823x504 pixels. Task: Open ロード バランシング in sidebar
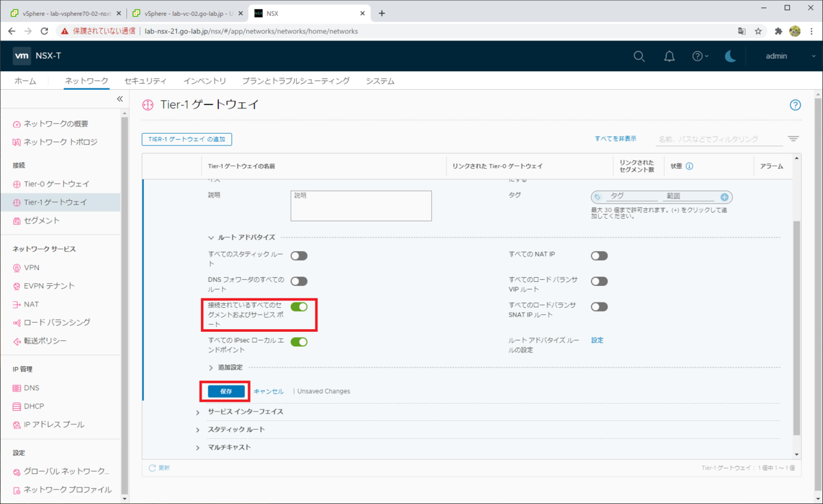point(57,322)
